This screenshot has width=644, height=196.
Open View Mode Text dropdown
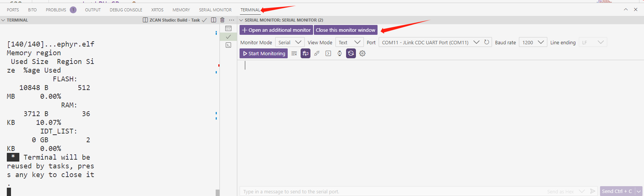[349, 42]
